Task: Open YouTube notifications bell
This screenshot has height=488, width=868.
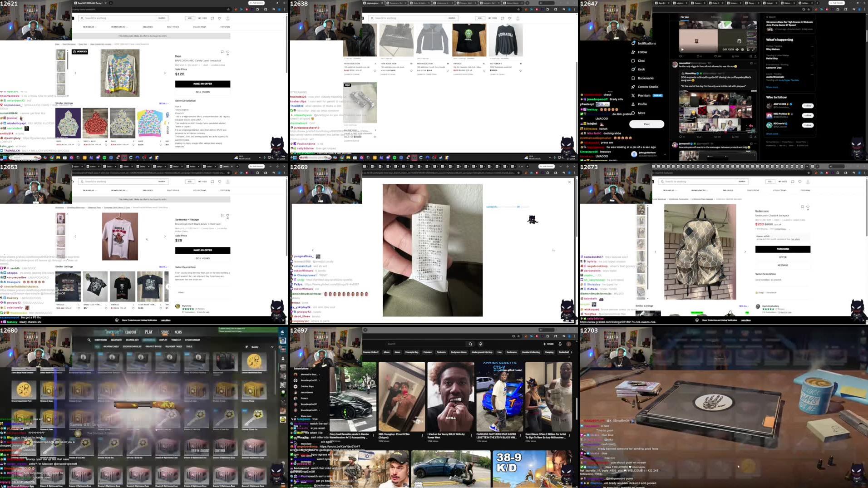Action: pos(559,344)
